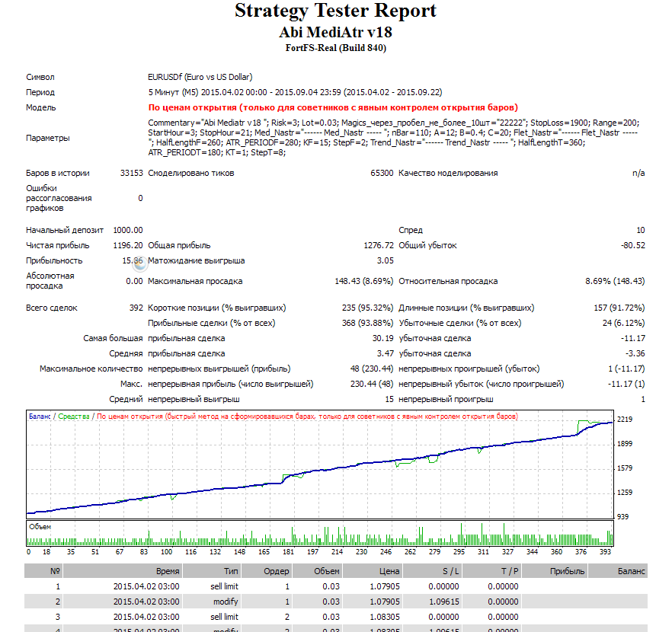Click the 'Баланс' legend label on chart
Screen dimensions: 672x632
(x=40, y=417)
